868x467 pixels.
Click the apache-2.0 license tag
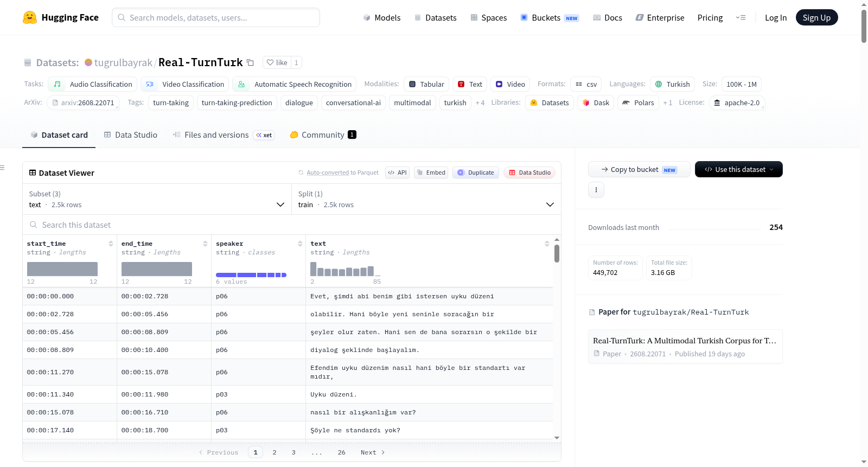(x=737, y=103)
